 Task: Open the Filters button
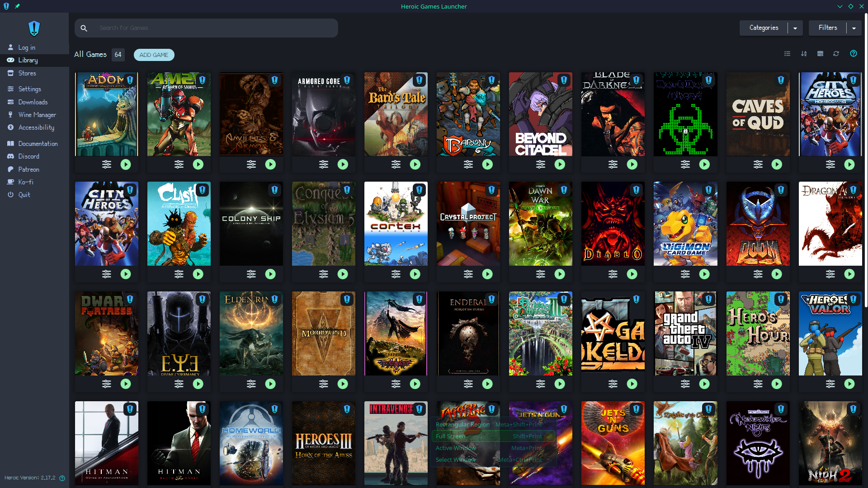click(x=828, y=28)
